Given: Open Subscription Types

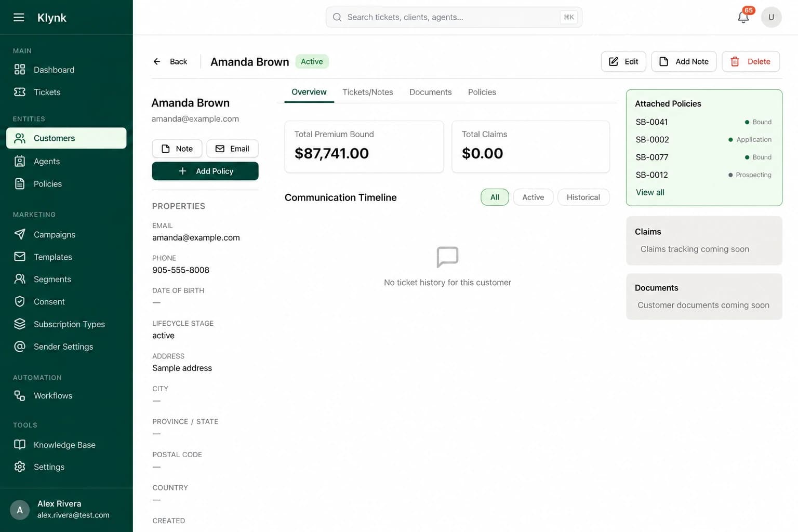Looking at the screenshot, I should 66,324.
